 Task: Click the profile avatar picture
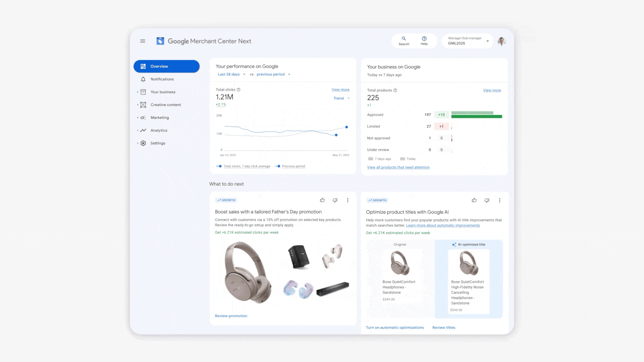501,41
